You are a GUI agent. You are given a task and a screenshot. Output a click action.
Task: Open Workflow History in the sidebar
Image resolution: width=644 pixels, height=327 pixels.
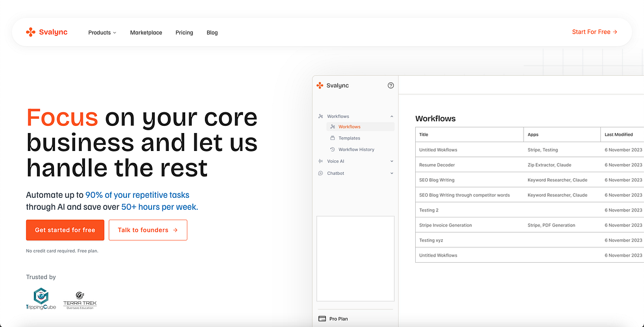pyautogui.click(x=356, y=149)
